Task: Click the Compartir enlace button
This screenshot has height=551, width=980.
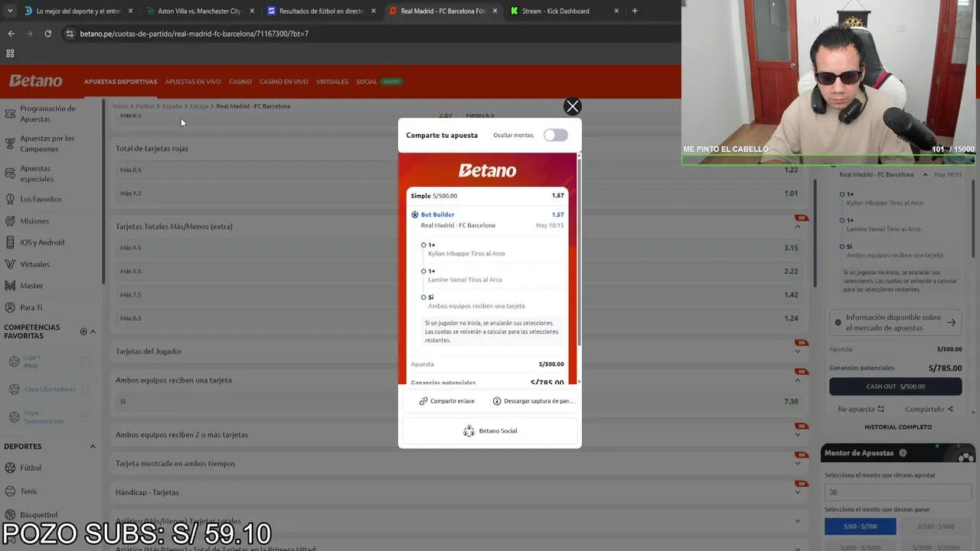Action: tap(446, 401)
